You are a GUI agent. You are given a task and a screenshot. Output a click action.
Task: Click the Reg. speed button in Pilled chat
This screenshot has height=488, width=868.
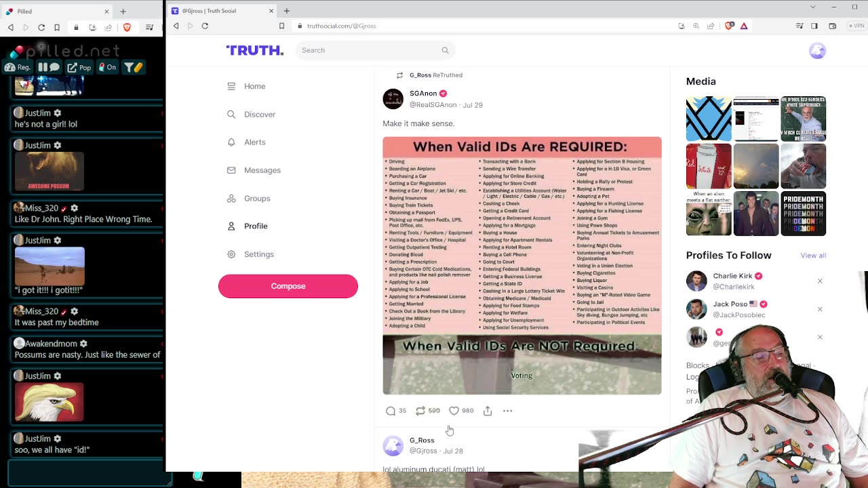(18, 67)
